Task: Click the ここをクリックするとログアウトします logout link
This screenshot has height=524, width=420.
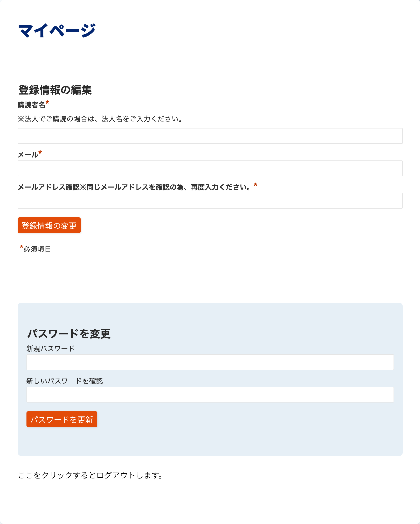Action: [92, 475]
